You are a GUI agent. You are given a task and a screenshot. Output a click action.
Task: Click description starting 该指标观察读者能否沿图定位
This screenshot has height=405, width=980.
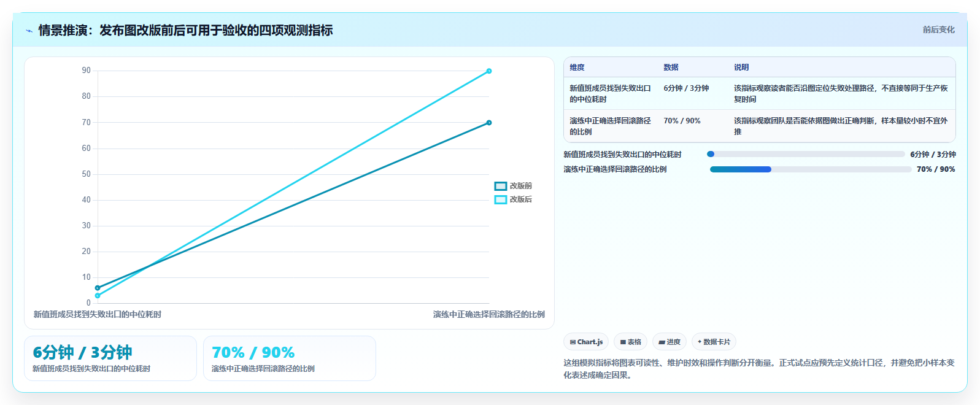click(841, 94)
